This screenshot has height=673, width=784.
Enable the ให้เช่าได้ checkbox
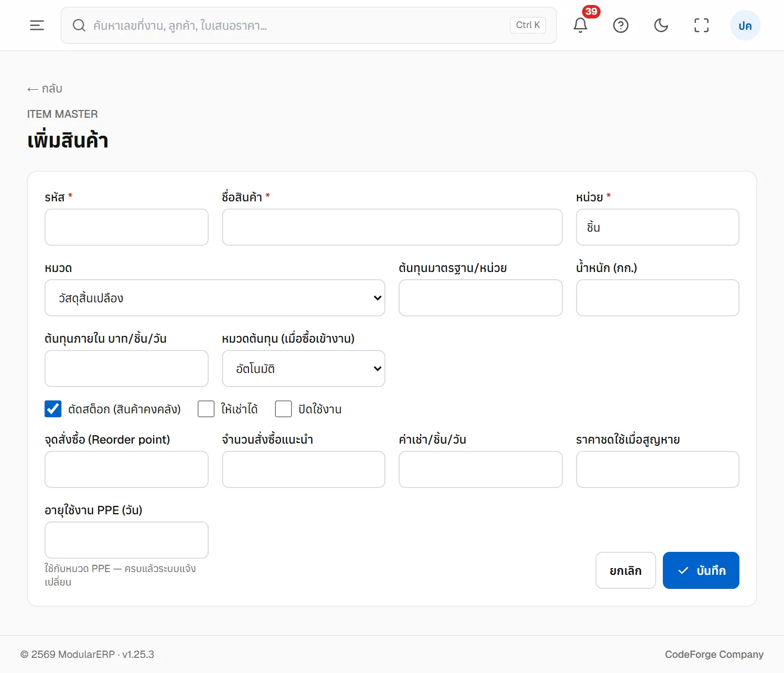click(x=206, y=409)
